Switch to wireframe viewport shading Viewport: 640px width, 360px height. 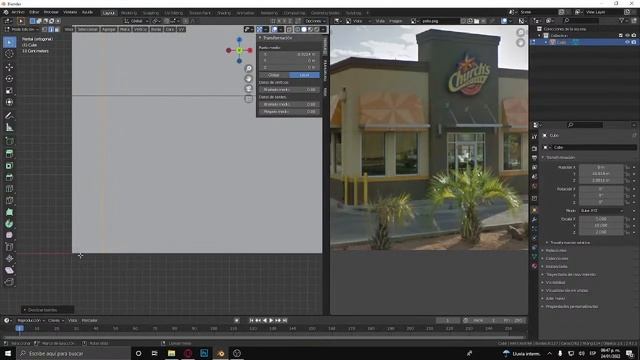pos(298,29)
